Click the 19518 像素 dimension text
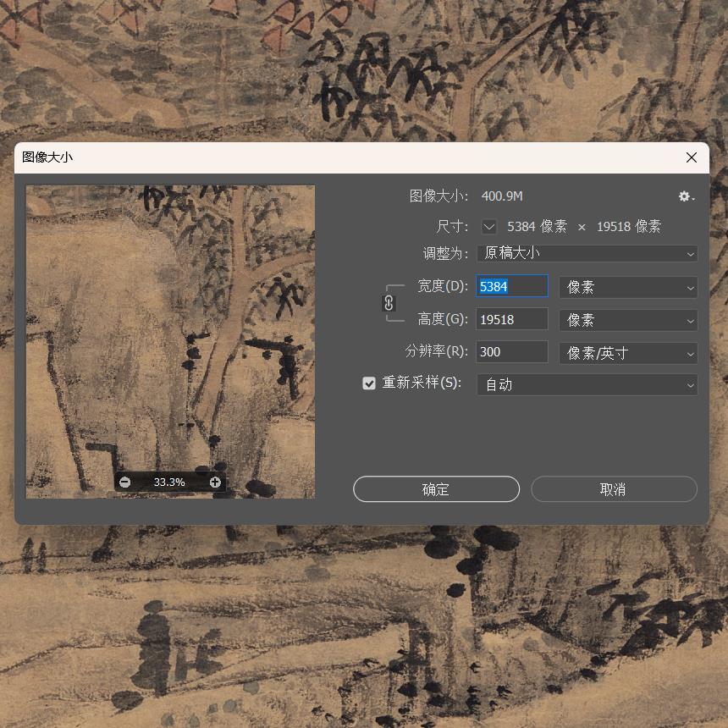 [629, 227]
